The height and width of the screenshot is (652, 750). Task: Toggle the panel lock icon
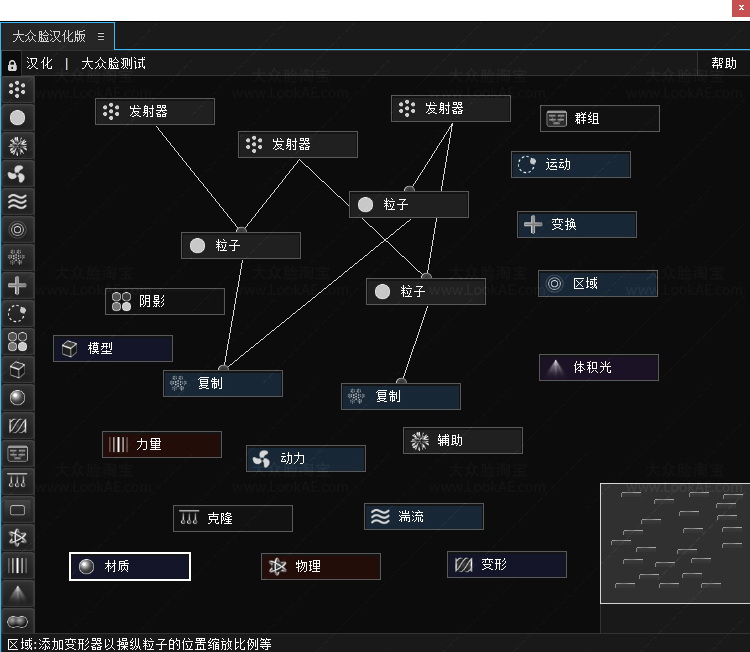coord(12,64)
